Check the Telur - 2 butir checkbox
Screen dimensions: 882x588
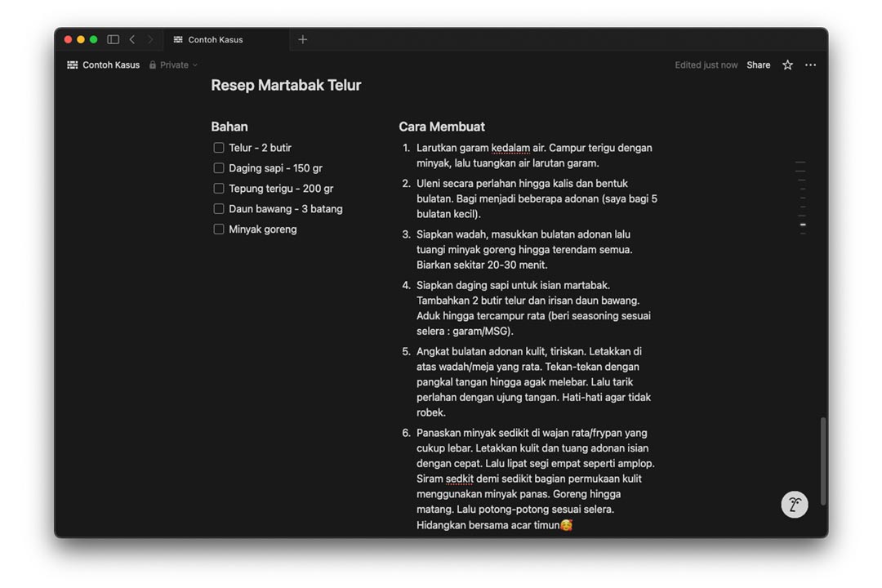pos(219,148)
